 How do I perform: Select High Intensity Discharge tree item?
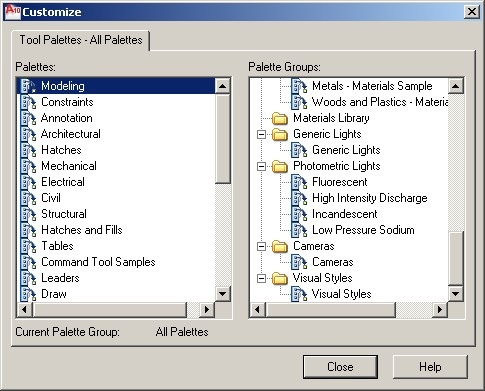pyautogui.click(x=370, y=198)
